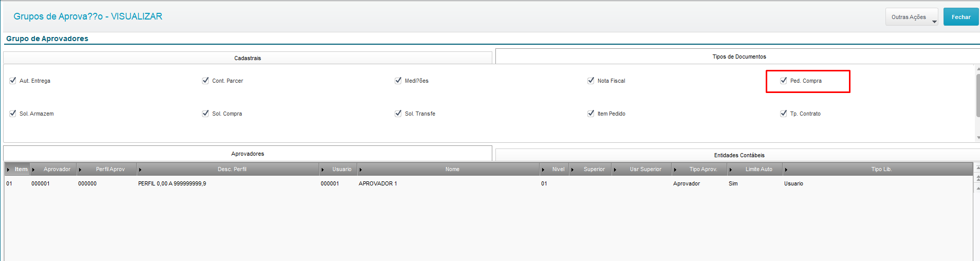Viewport: 980px width, 261px height.
Task: Click the arrow icon beside Nivel column
Action: click(543, 170)
